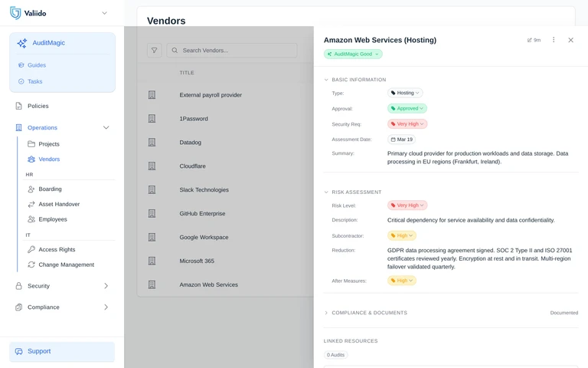Click the Projects folder icon
Screen dimensions: 588x368
point(31,144)
